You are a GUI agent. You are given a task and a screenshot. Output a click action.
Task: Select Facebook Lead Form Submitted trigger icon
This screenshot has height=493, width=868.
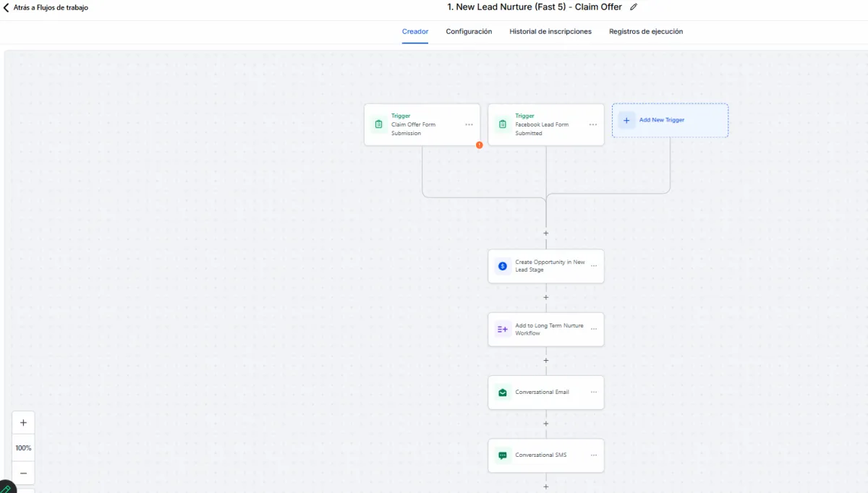tap(503, 124)
